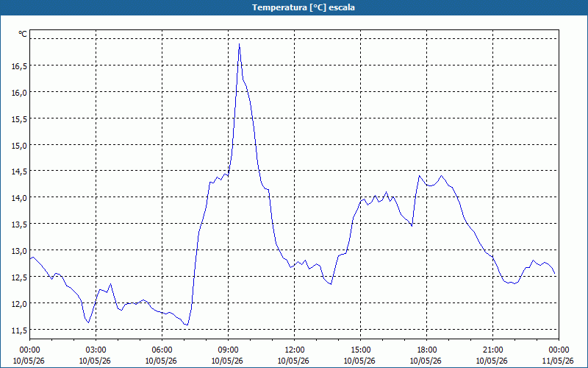The height and width of the screenshot is (368, 588).
Task: Click the 06:00 time axis label
Action: point(162,350)
